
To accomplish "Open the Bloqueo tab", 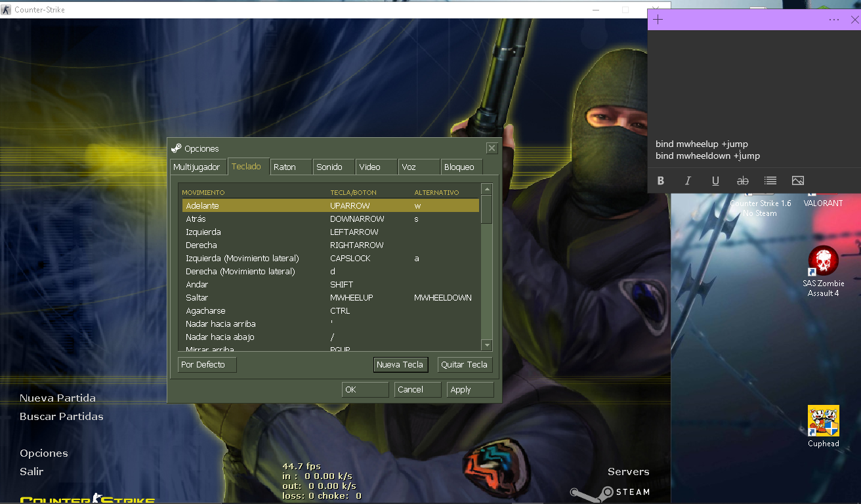I will tap(461, 167).
